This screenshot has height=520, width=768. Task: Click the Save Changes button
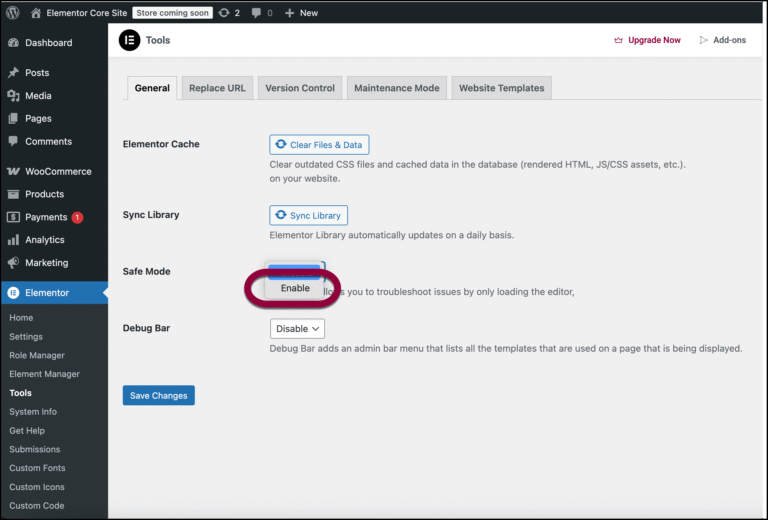158,395
